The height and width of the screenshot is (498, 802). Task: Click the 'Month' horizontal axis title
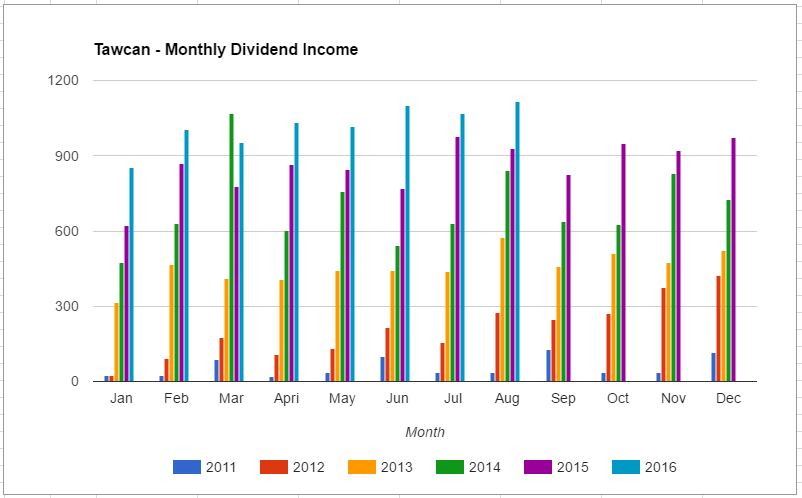[425, 432]
